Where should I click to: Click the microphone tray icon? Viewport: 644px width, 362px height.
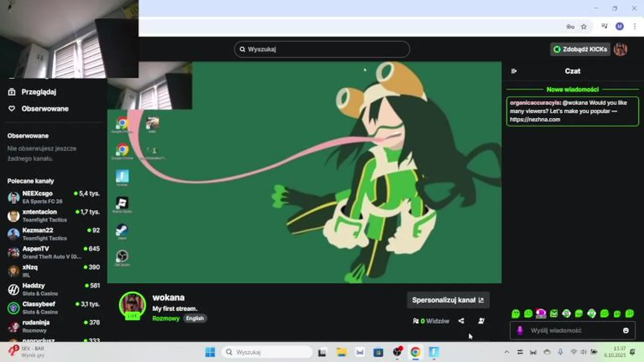560,352
